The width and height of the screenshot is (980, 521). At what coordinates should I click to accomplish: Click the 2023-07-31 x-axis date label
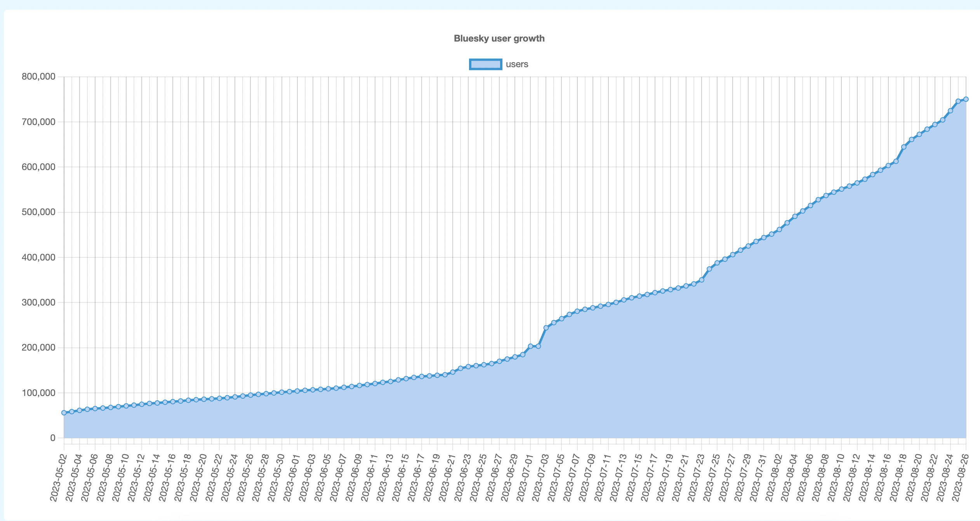tap(758, 478)
